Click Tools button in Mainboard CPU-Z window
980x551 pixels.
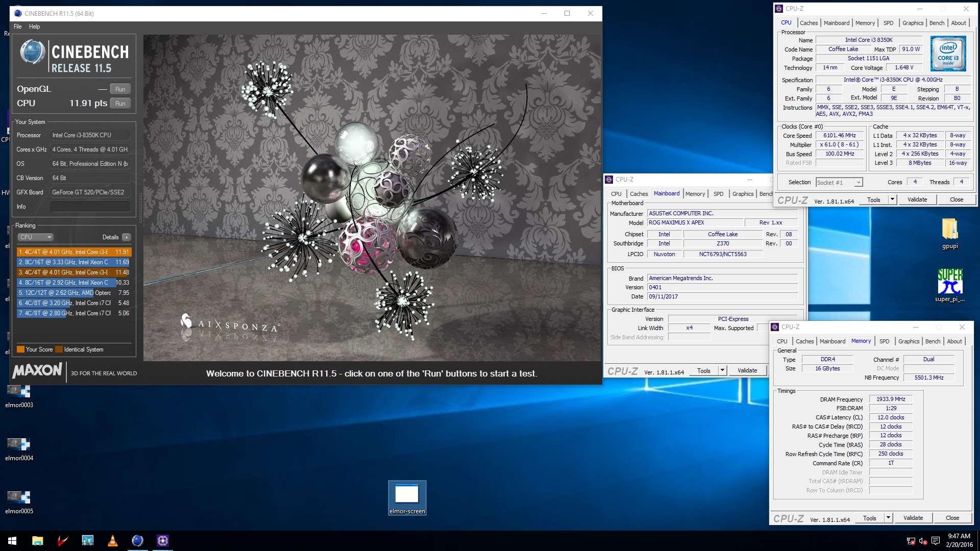(704, 371)
